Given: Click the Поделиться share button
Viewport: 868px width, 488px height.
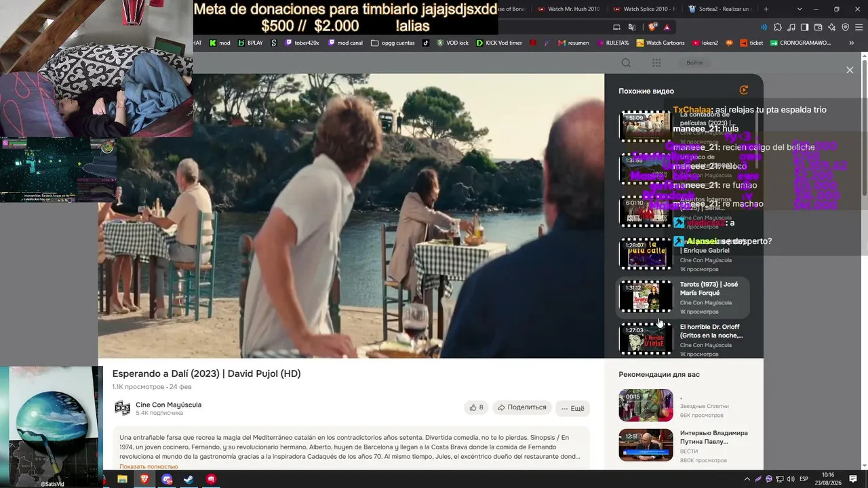Looking at the screenshot, I should coord(521,407).
